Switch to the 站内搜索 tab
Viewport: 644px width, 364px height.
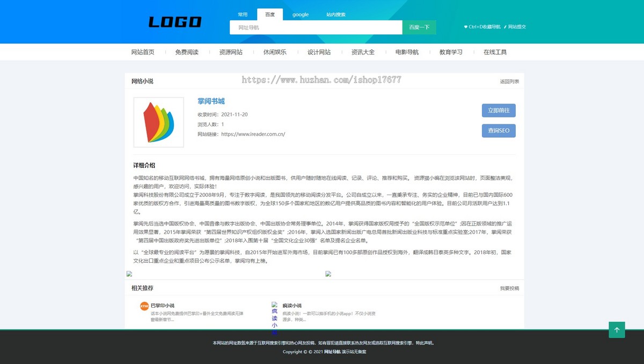pyautogui.click(x=336, y=14)
